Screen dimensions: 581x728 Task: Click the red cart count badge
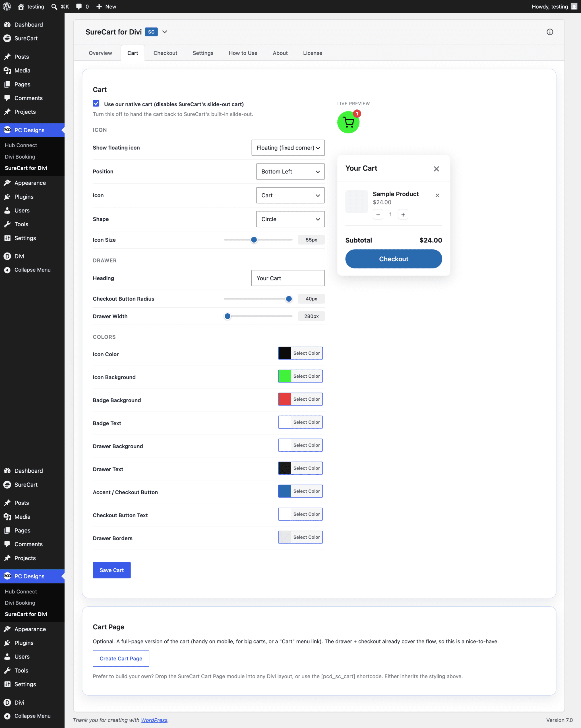tap(357, 114)
